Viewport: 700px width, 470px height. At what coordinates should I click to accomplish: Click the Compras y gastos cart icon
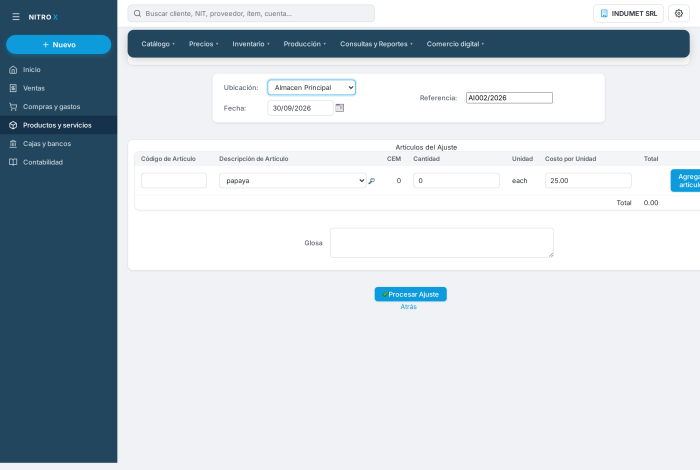click(x=13, y=107)
